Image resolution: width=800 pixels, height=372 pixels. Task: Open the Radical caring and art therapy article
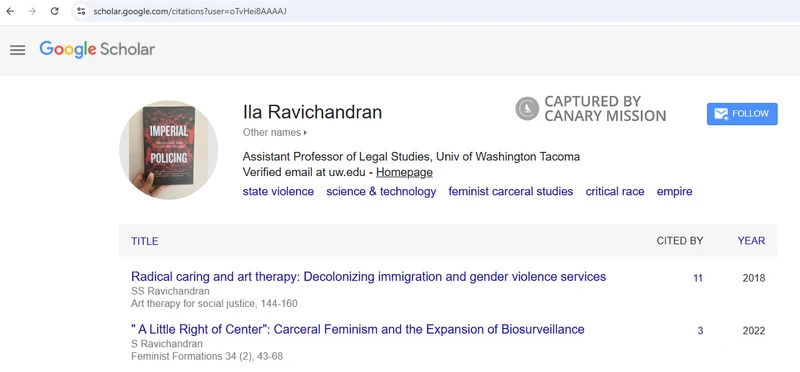368,277
